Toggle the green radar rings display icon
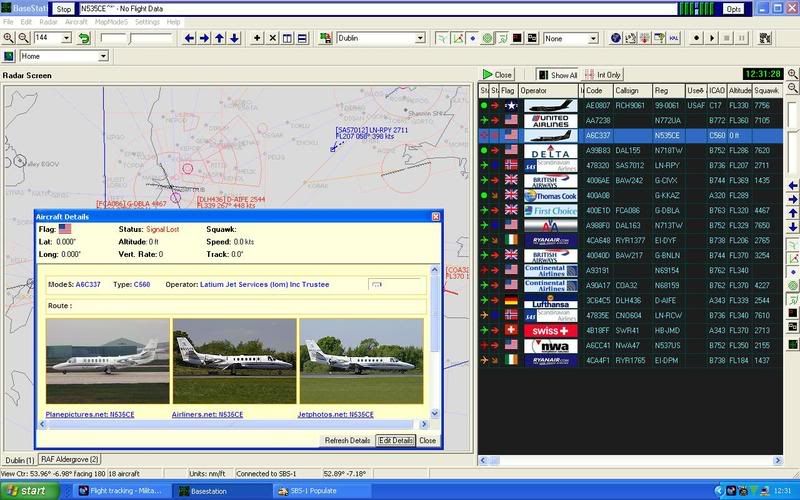This screenshot has height=500, width=800. 487,38
